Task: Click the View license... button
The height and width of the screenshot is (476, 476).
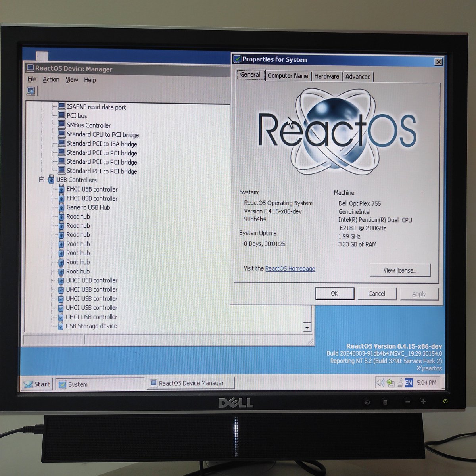Action: (400, 270)
